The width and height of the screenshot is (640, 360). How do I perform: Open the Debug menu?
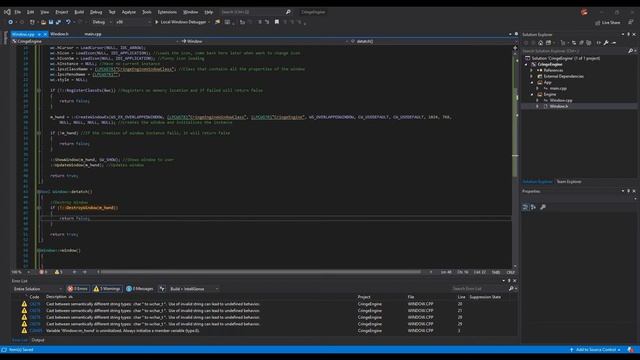pos(96,12)
